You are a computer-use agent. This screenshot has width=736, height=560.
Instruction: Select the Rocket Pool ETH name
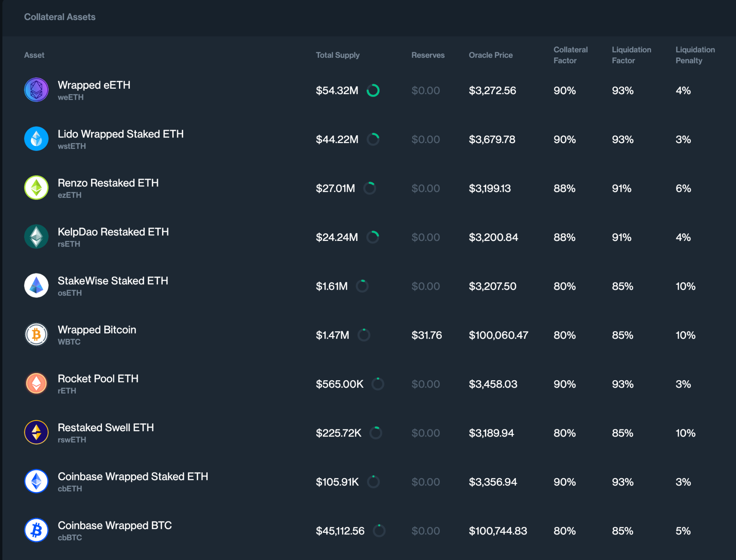click(98, 378)
